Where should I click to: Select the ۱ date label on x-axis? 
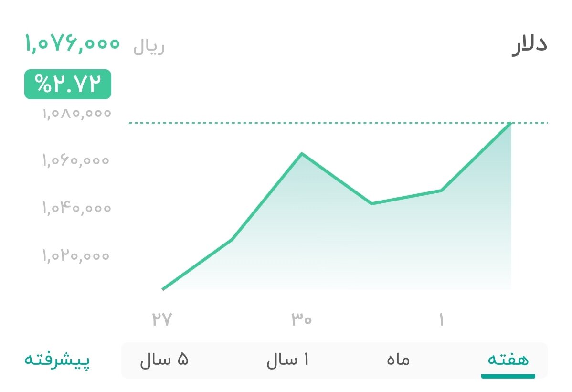click(442, 319)
